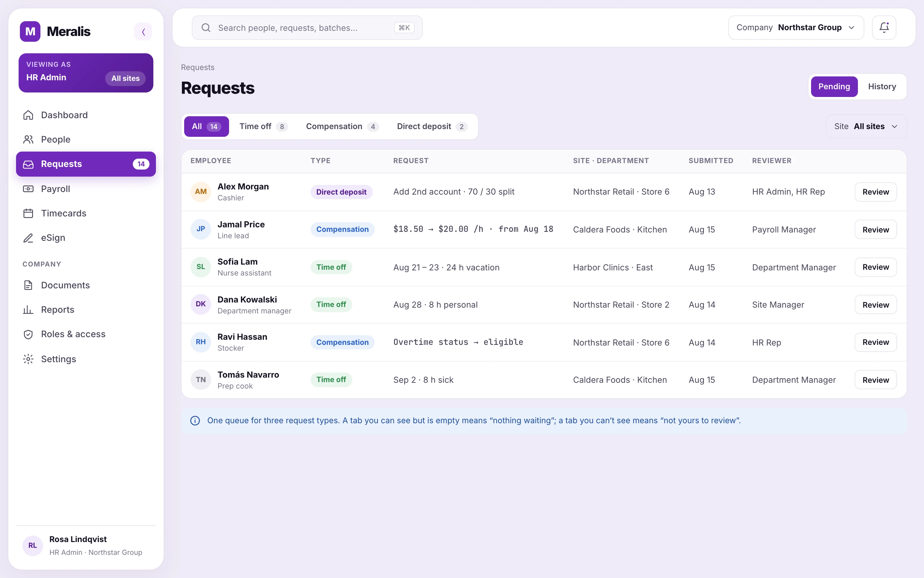Click Rosa Lindqvist's RL avatar
The width and height of the screenshot is (924, 578).
coord(33,546)
